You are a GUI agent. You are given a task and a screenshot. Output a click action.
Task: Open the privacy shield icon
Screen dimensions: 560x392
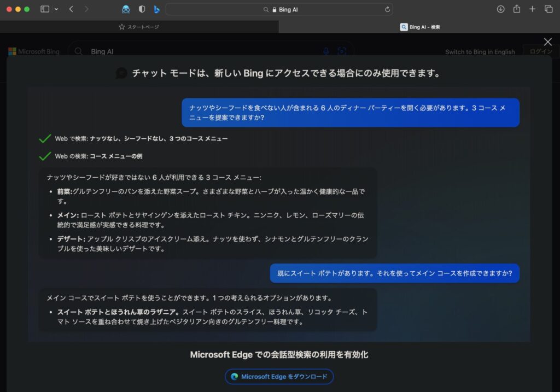(142, 9)
